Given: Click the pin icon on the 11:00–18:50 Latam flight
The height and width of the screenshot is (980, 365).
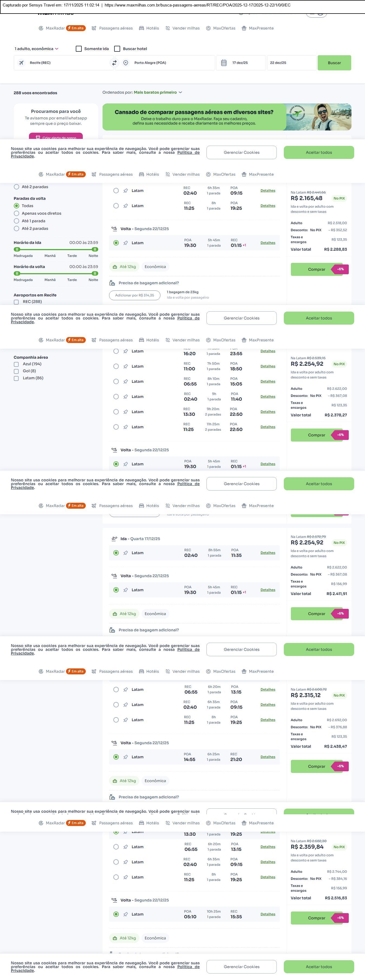Looking at the screenshot, I should (x=126, y=366).
